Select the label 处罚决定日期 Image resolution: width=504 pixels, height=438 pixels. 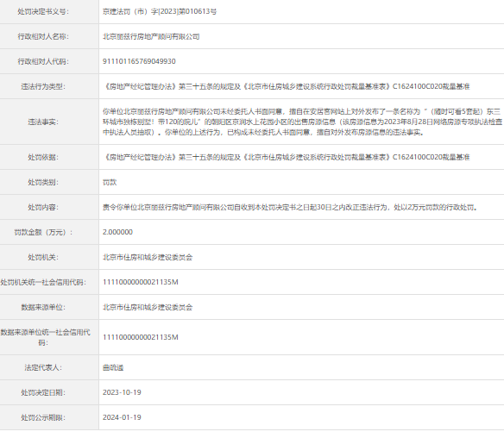pos(43,392)
